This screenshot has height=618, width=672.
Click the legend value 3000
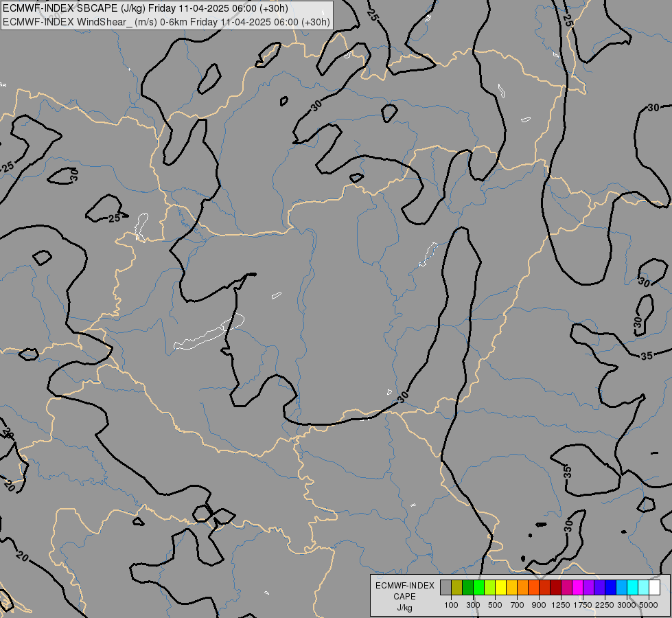(x=627, y=605)
